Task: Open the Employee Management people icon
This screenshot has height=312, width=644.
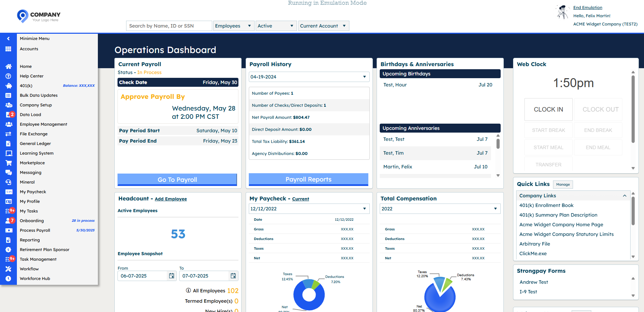Action: click(8, 124)
